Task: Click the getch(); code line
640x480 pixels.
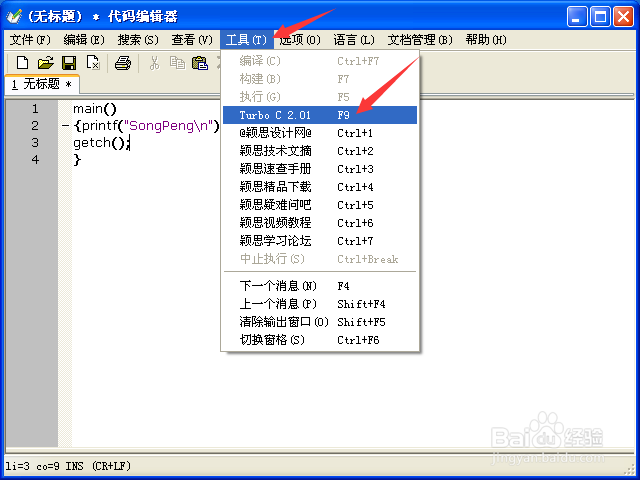Action: coord(102,143)
